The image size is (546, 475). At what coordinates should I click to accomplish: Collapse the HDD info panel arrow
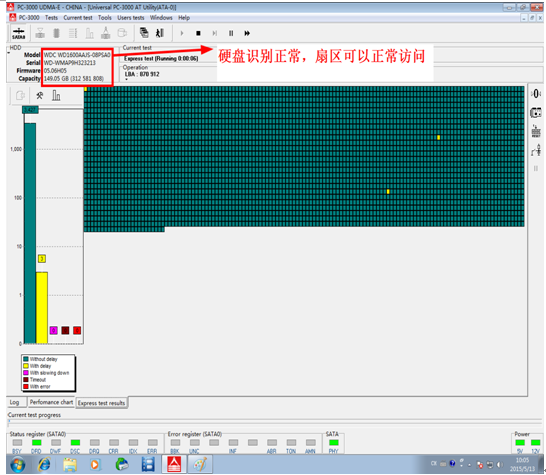click(x=9, y=53)
